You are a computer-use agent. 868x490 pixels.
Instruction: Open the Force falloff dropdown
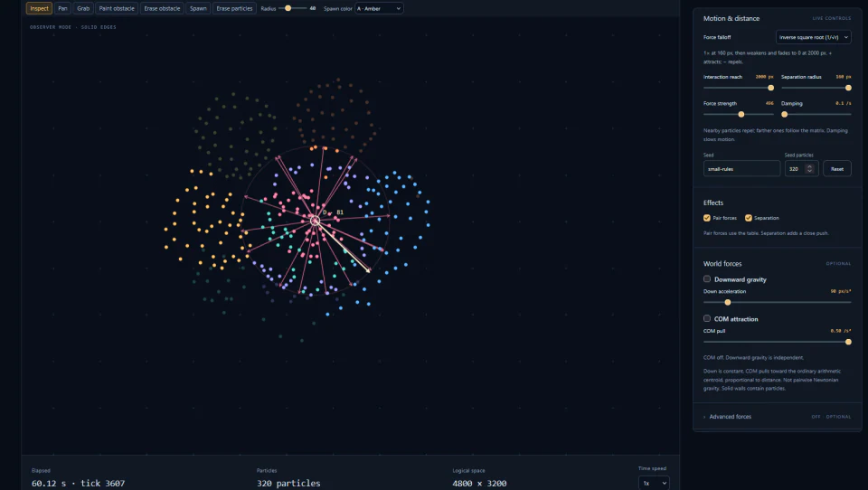(813, 37)
